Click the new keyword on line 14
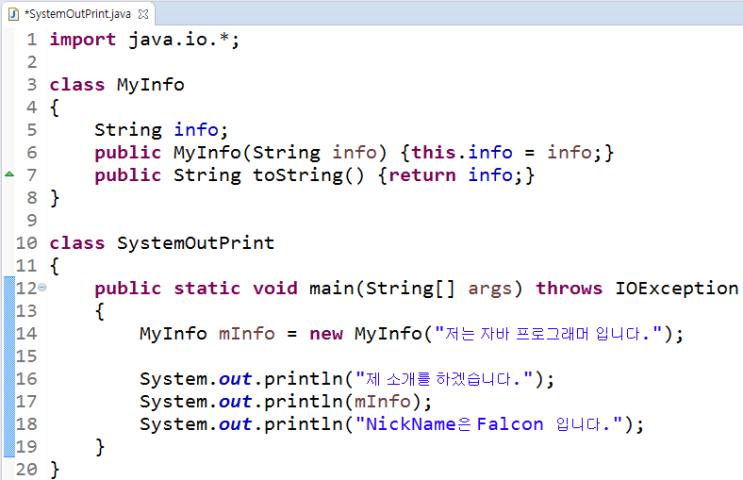Image resolution: width=743 pixels, height=480 pixels. point(326,334)
